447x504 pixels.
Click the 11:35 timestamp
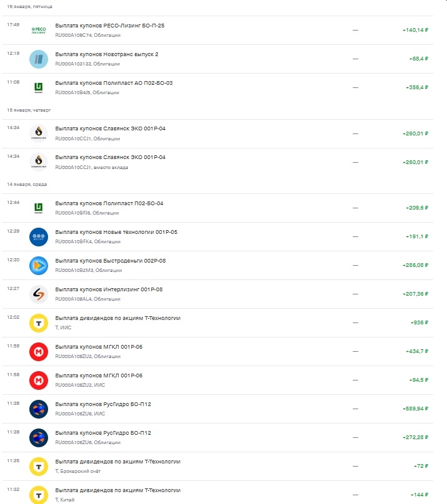(x=13, y=460)
